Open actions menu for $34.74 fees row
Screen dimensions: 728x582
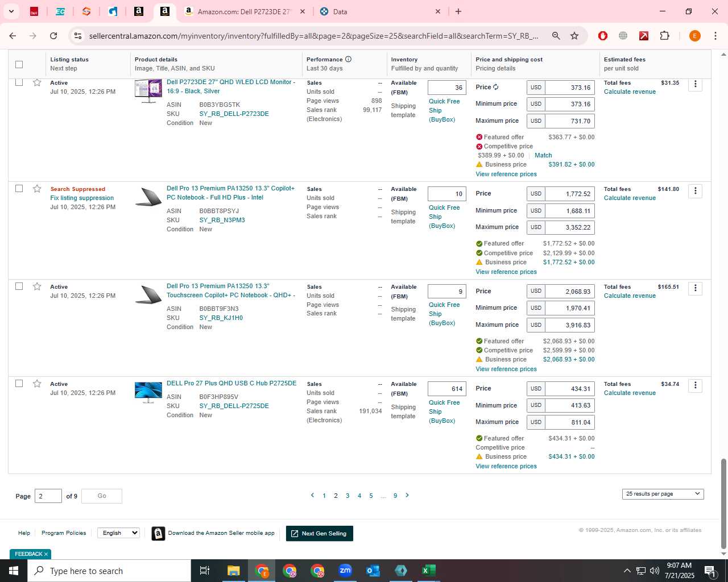(x=695, y=385)
